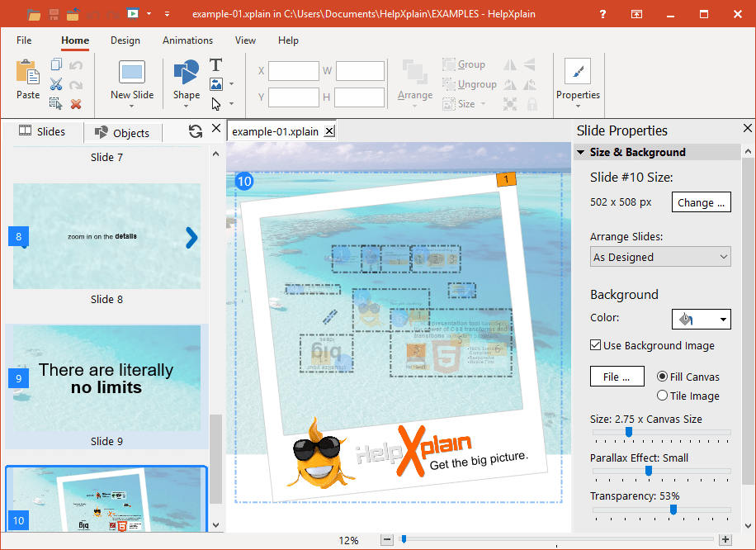Open the Arrange Slides dropdown
The height and width of the screenshot is (550, 756).
660,257
